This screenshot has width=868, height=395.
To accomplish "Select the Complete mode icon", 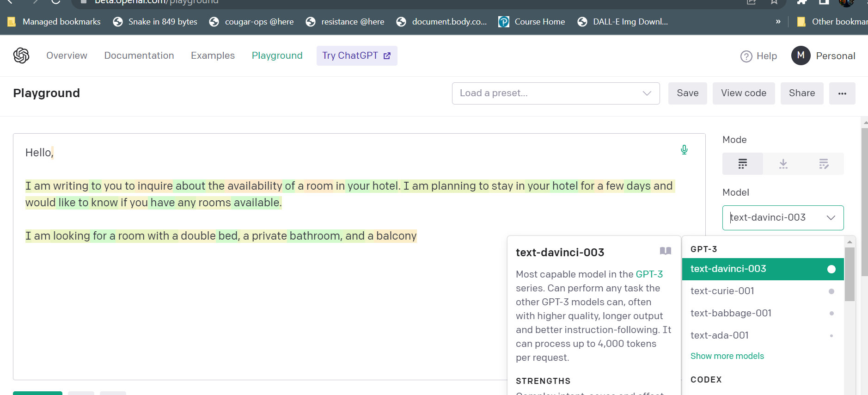I will pos(743,164).
